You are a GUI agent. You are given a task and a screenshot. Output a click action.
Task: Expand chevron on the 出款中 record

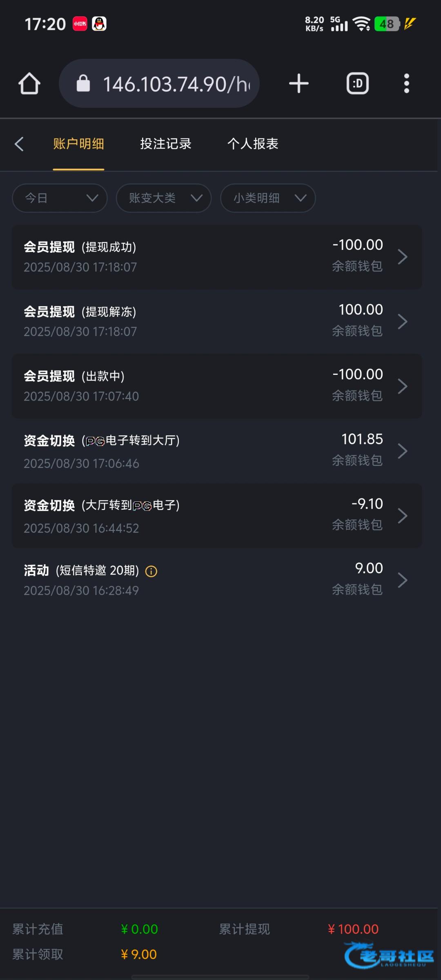click(x=403, y=386)
